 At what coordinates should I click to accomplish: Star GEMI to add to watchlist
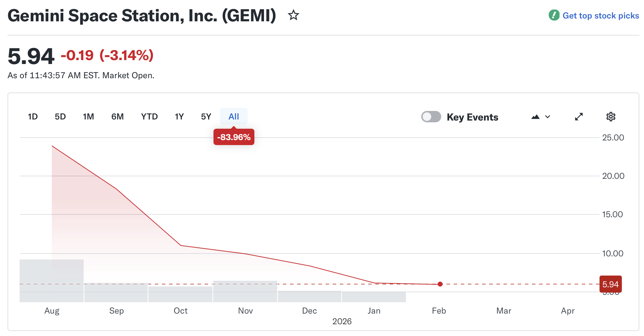click(x=293, y=15)
